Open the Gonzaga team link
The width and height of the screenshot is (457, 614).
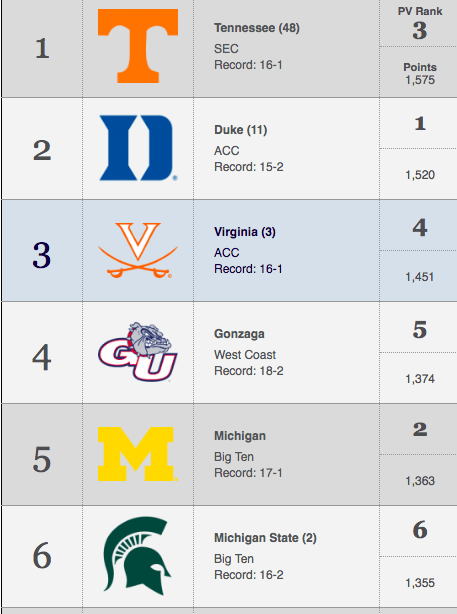239,334
